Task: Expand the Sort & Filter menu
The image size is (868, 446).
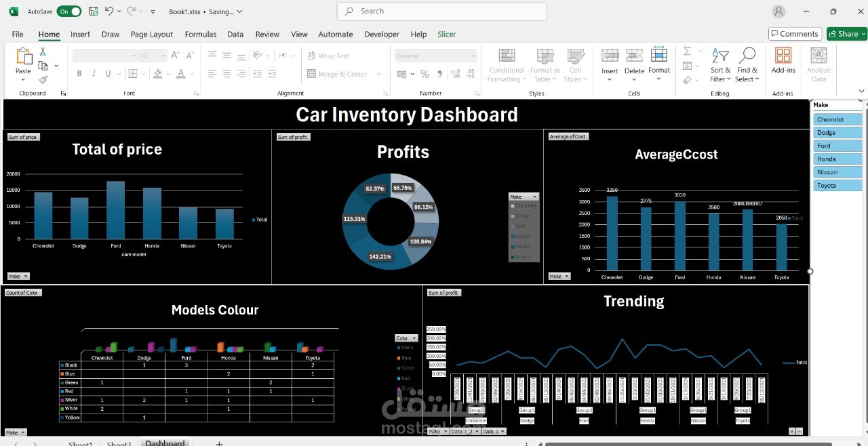Action: click(720, 65)
